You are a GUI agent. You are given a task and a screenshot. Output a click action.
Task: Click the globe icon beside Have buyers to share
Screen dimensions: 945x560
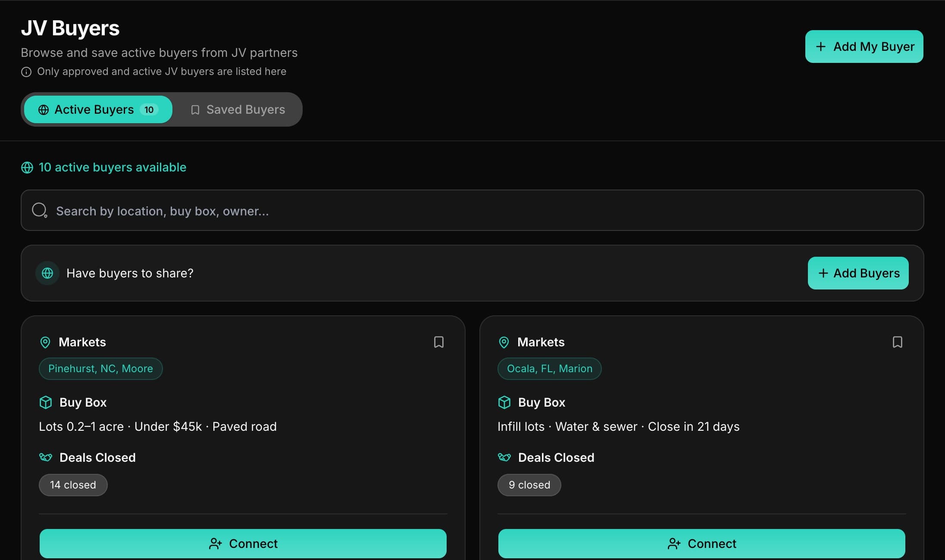[x=47, y=273]
